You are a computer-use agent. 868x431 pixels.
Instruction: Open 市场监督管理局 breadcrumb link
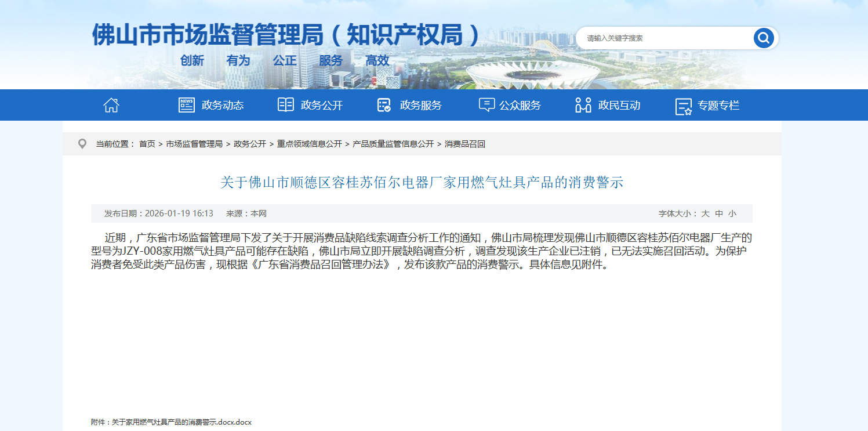click(x=194, y=144)
